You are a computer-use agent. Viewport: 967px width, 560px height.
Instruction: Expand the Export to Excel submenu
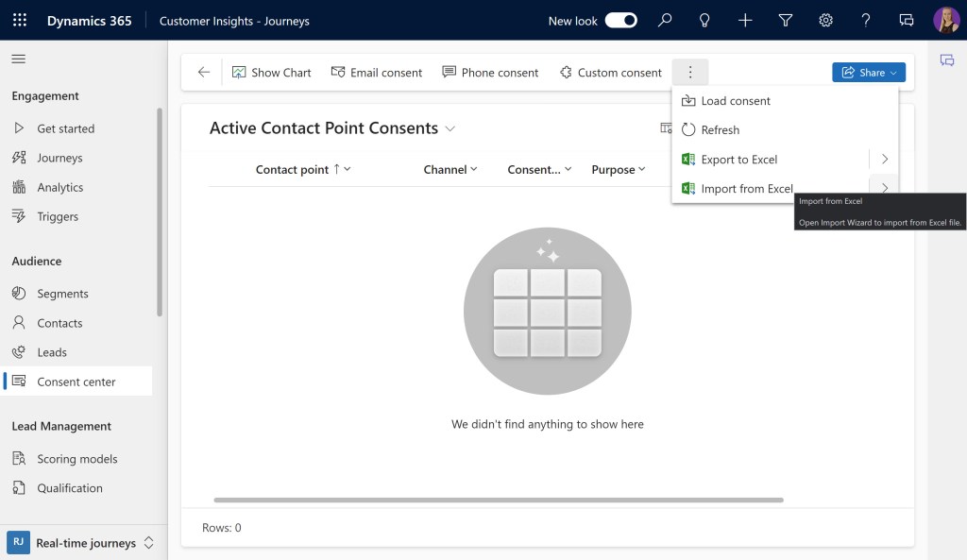click(x=884, y=159)
